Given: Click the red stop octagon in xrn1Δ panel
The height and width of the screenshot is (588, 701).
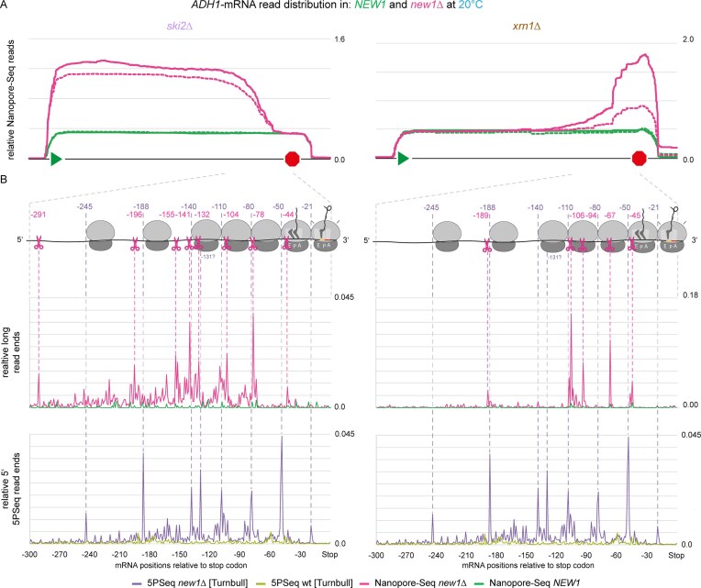Looking at the screenshot, I should pos(640,158).
